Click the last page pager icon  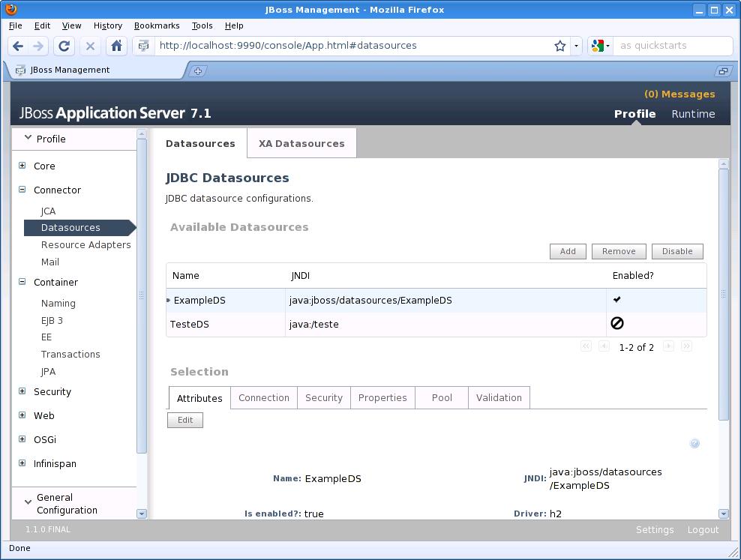click(x=686, y=346)
